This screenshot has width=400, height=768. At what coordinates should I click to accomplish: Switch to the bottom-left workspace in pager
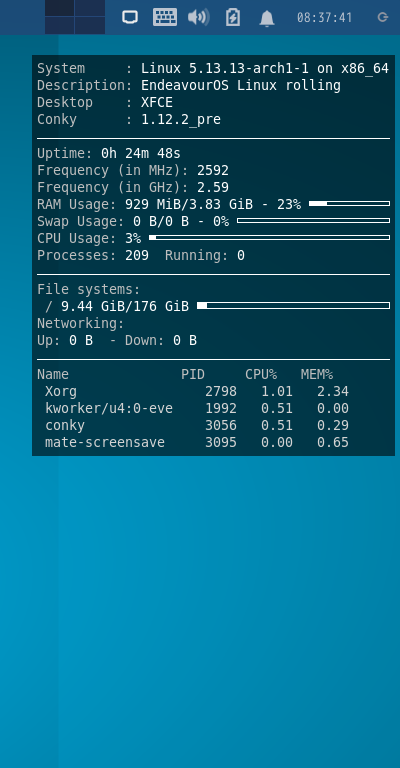pos(60,25)
